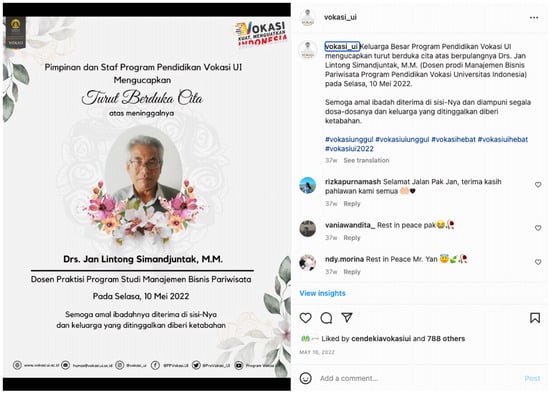Expand See translation for caption
The image size is (550, 394).
[366, 160]
